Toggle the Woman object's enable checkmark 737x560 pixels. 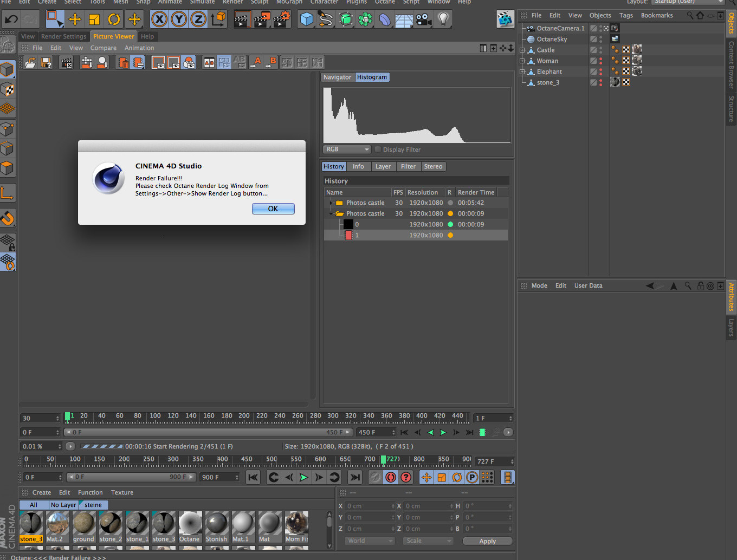593,61
